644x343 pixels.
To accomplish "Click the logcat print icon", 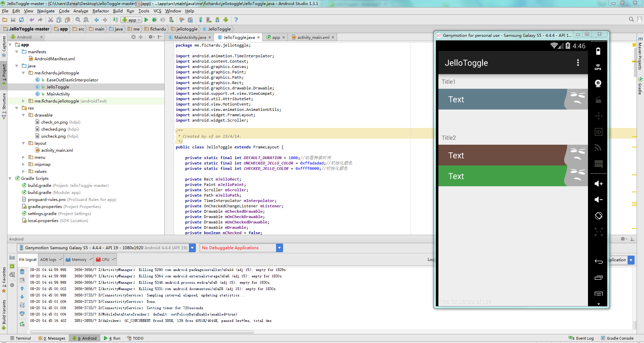I will 22,314.
